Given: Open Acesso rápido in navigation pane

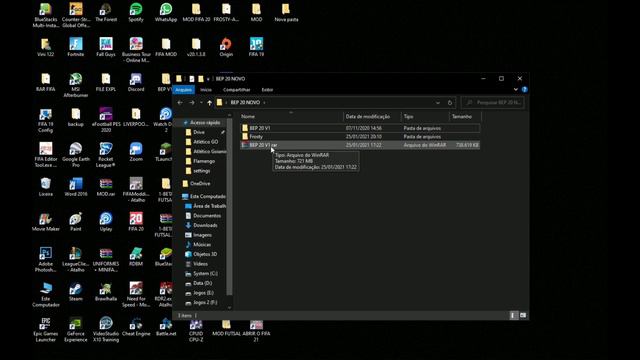Looking at the screenshot, I should point(202,122).
